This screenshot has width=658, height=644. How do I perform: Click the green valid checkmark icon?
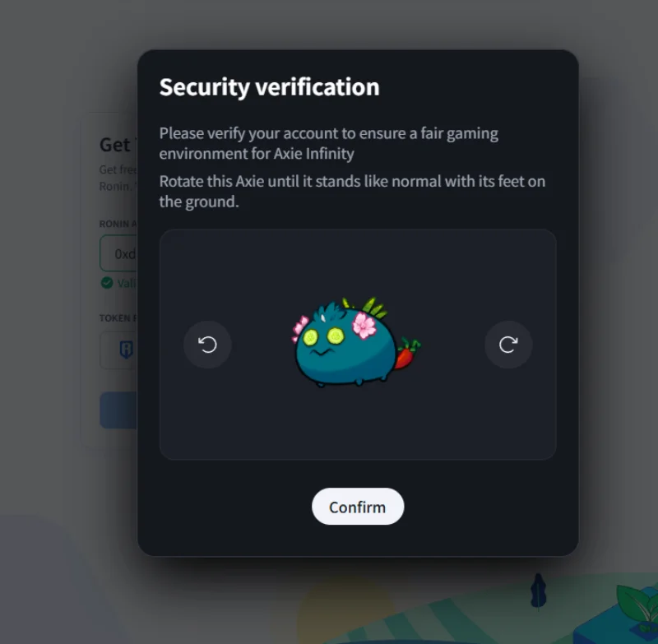[107, 283]
